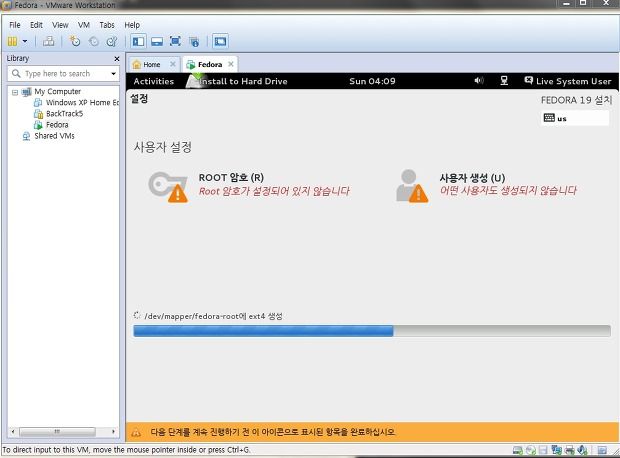Click the Root 암호 not set warning text

pos(274,191)
